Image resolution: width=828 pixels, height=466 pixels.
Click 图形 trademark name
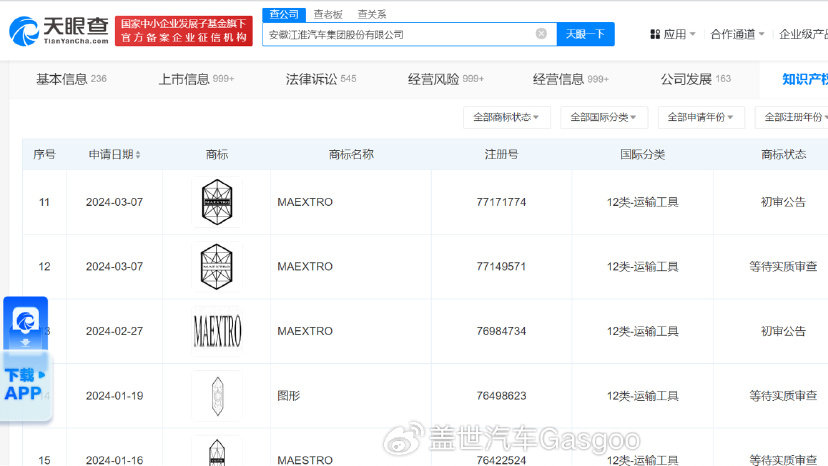(288, 396)
